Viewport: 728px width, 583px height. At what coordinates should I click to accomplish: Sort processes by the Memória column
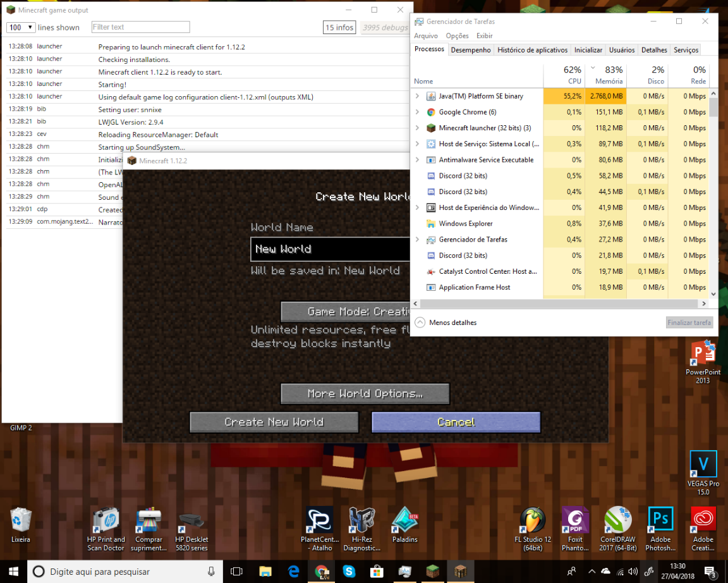tap(605, 75)
